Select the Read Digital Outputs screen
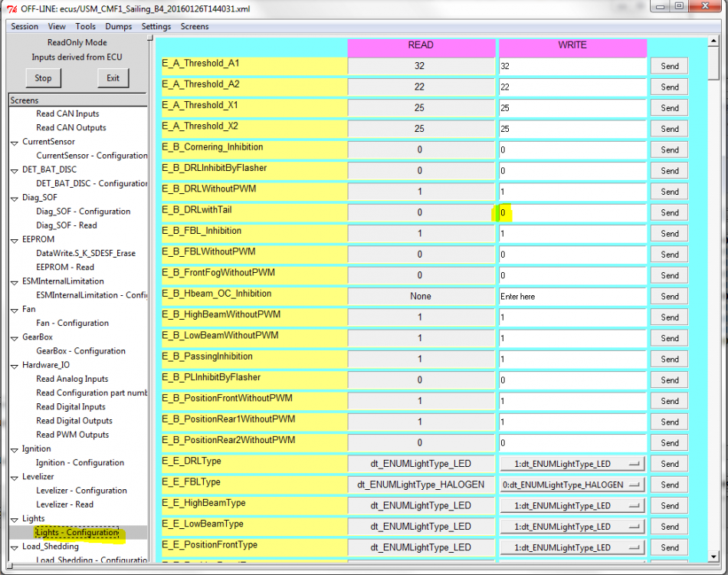The width and height of the screenshot is (728, 575). (x=74, y=421)
